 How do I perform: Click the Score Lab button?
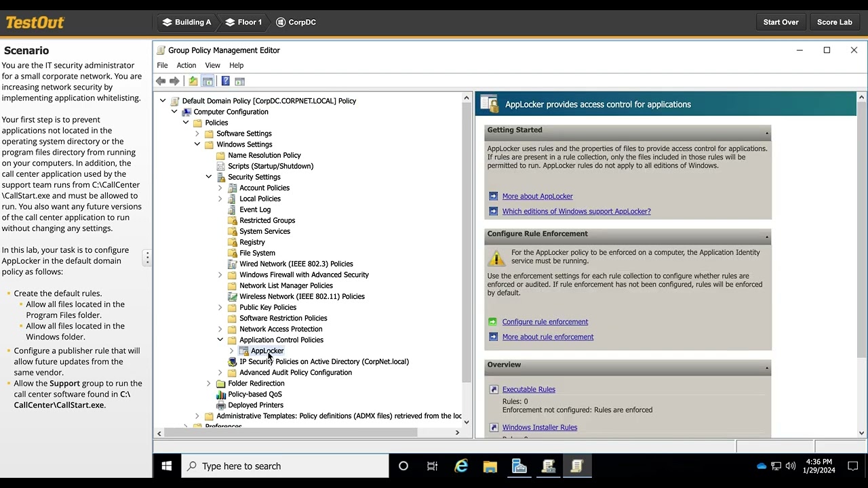(x=834, y=22)
